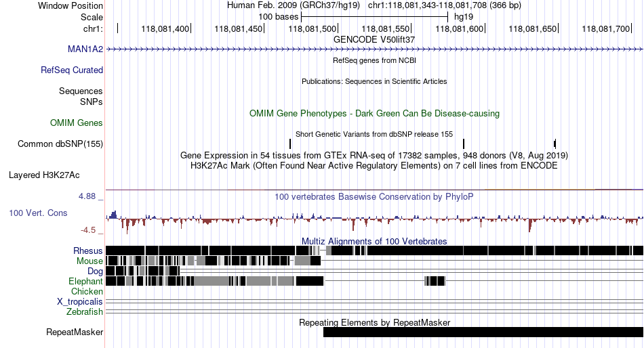Click the 118,081,500 ruler position
This screenshot has width=644, height=348.
pyautogui.click(x=312, y=28)
